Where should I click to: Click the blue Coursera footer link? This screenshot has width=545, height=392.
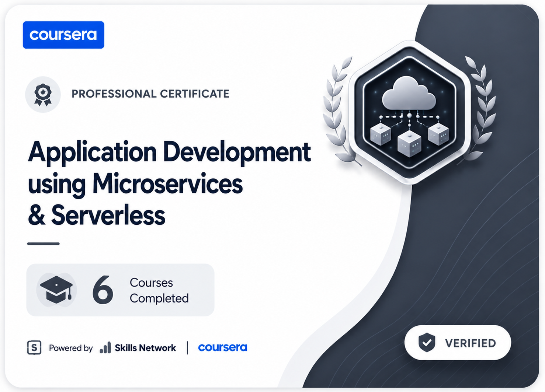click(223, 347)
